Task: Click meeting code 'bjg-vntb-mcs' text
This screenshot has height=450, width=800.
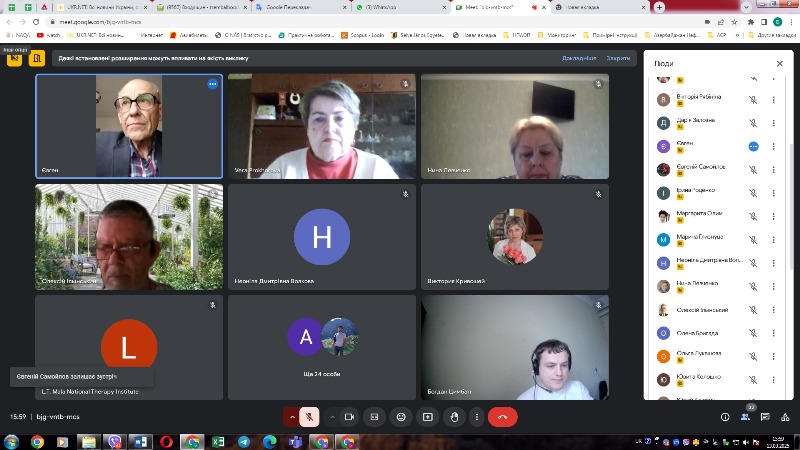Action: pos(58,417)
